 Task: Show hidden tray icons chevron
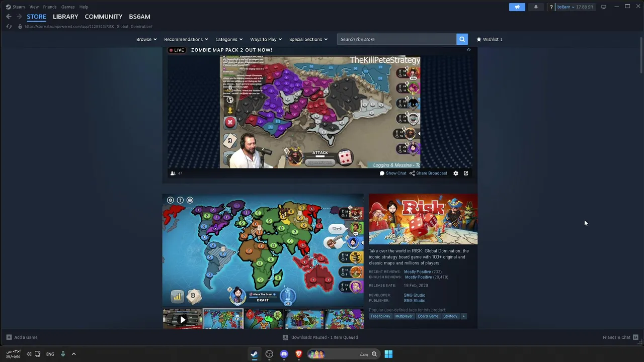[x=73, y=354]
